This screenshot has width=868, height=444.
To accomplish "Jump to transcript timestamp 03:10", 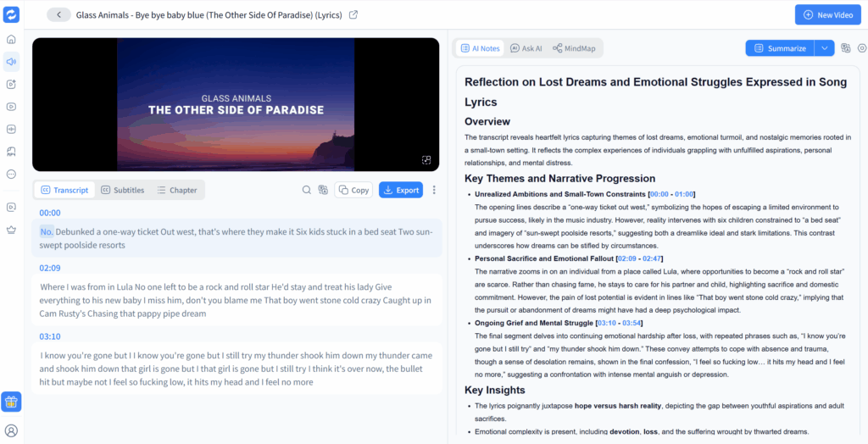I will point(50,336).
